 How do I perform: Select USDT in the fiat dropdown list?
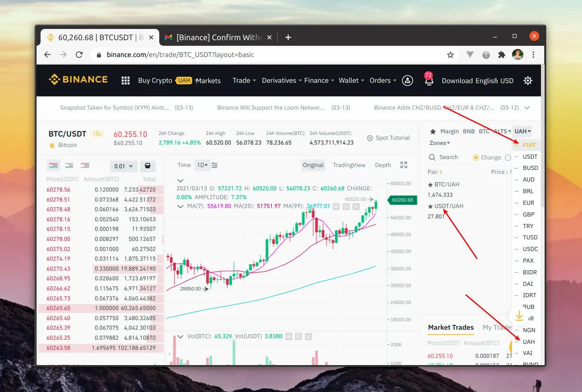(x=530, y=157)
